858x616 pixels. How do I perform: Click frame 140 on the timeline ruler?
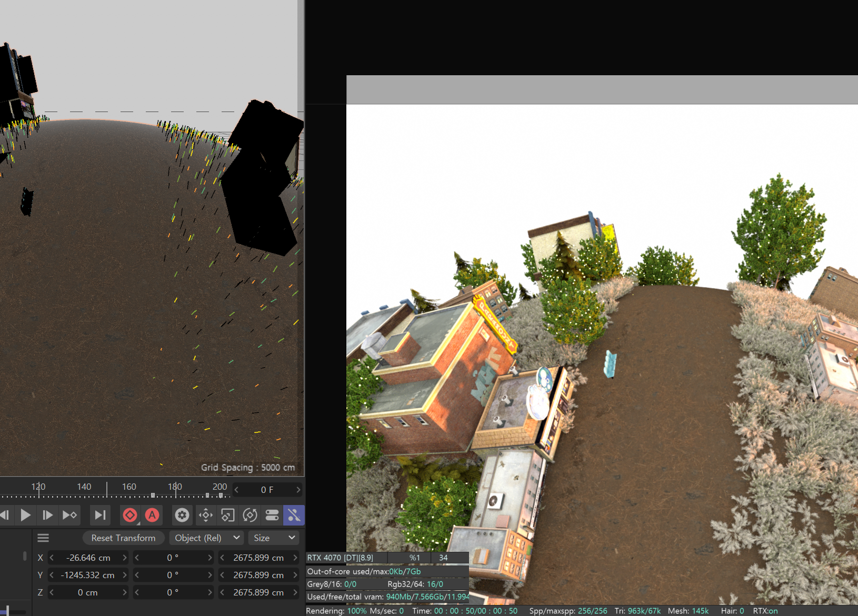[84, 487]
